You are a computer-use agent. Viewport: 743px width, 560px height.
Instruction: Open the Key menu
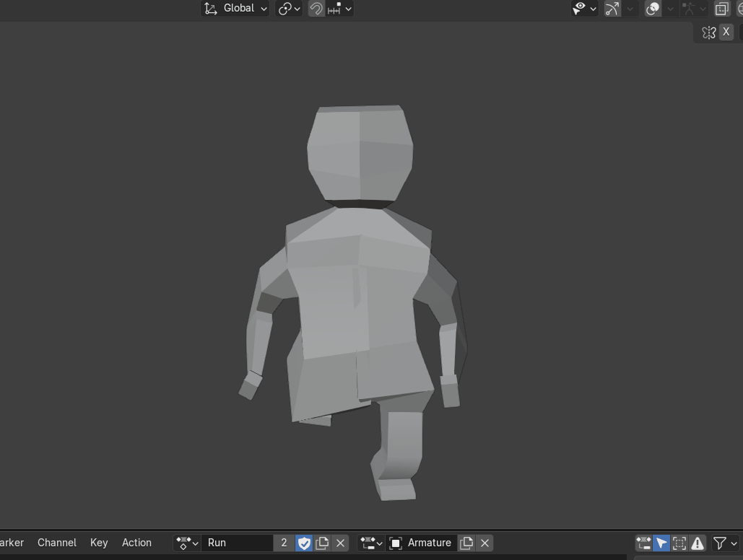point(99,543)
